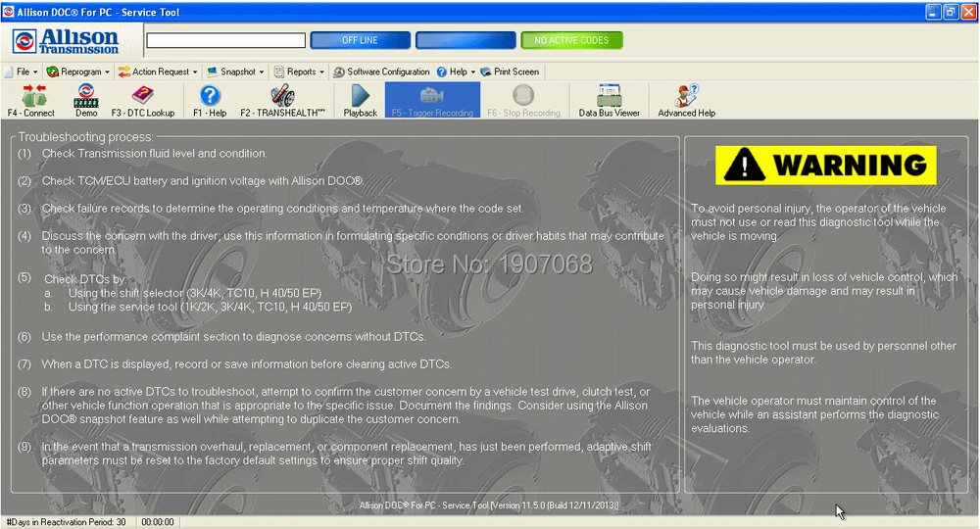
Task: Expand the Reports dropdown arrow
Action: [321, 72]
